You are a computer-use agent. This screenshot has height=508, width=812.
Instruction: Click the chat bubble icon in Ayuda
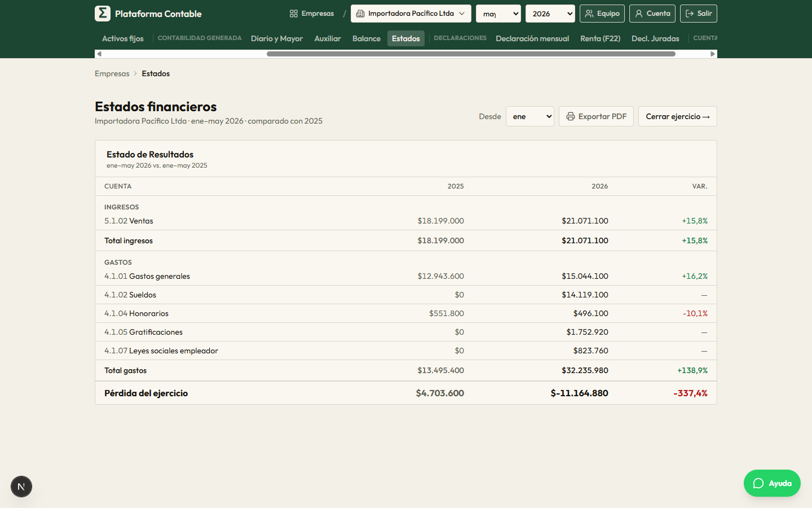[758, 483]
